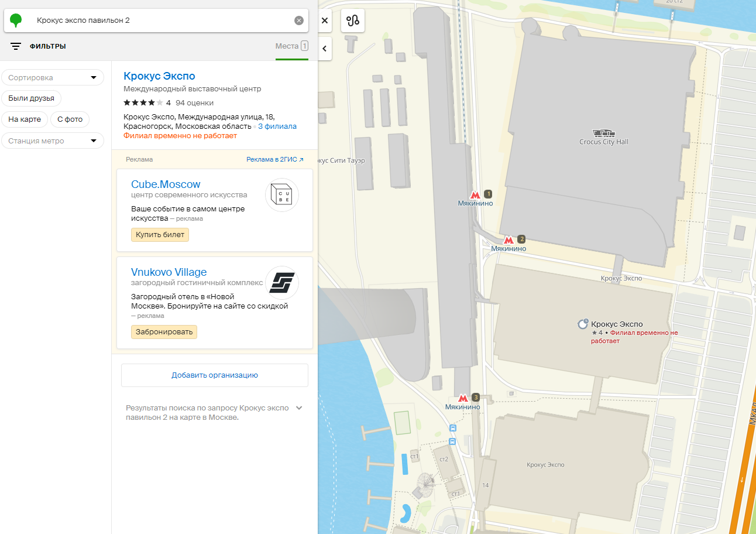The image size is (756, 534).
Task: Click the Крокус Экспо map pin marker
Action: click(583, 323)
